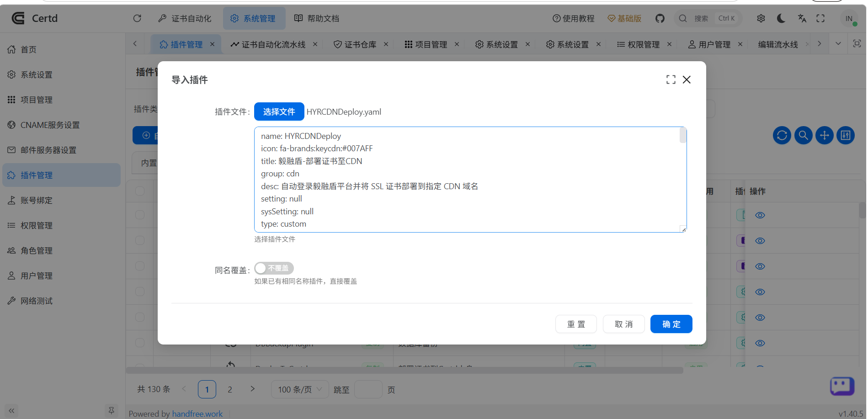Open 邮件服务器设置 in sidebar
The height and width of the screenshot is (419, 868).
pyautogui.click(x=61, y=150)
